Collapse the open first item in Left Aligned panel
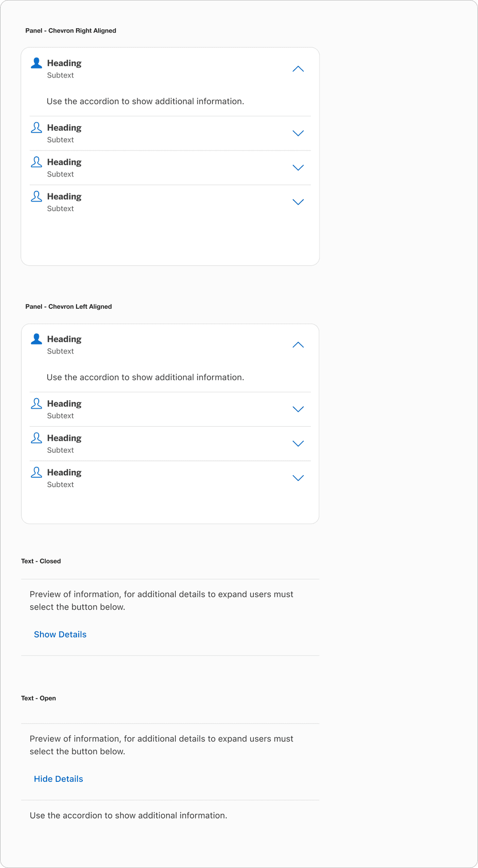 click(298, 345)
